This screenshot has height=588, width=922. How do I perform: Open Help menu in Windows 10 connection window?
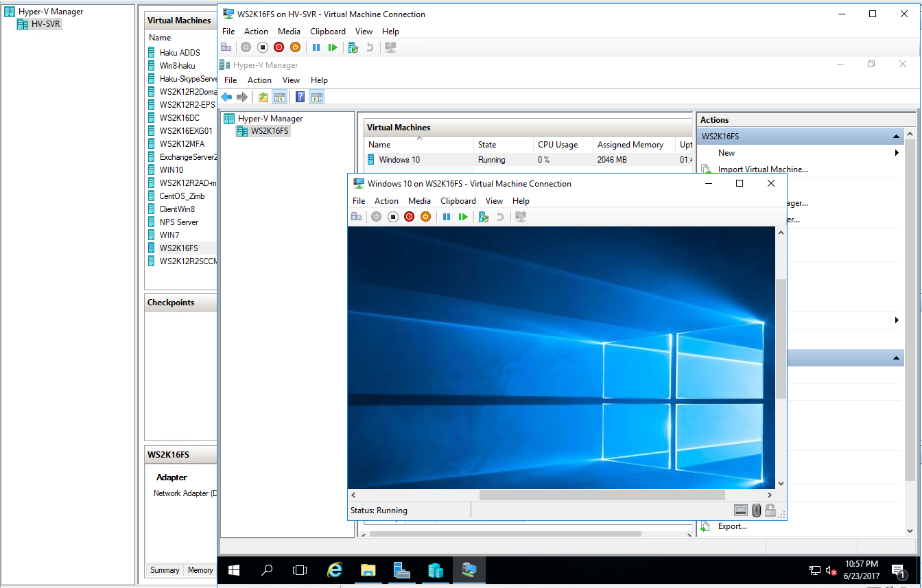point(521,201)
